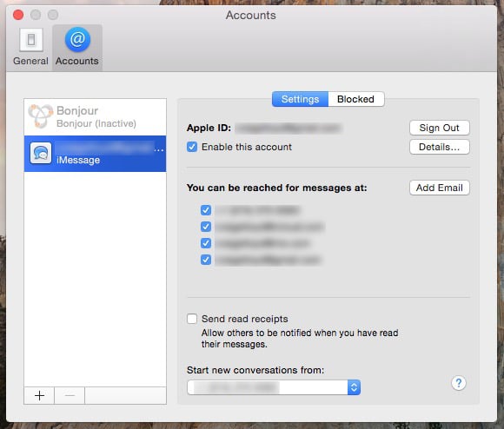The image size is (504, 429).
Task: Toggle the fourth reachable address checkbox
Action: point(206,260)
